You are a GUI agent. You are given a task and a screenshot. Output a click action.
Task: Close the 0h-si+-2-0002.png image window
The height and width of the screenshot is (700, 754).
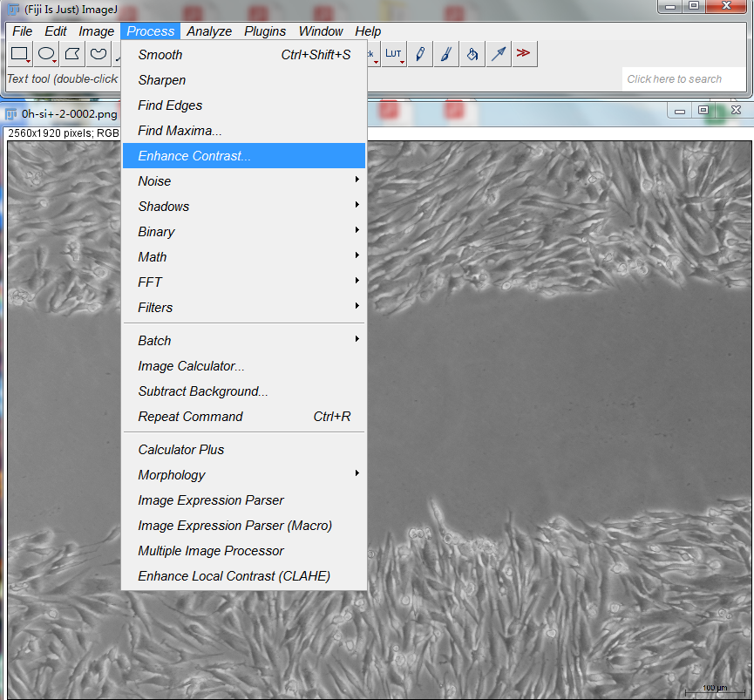[x=736, y=111]
